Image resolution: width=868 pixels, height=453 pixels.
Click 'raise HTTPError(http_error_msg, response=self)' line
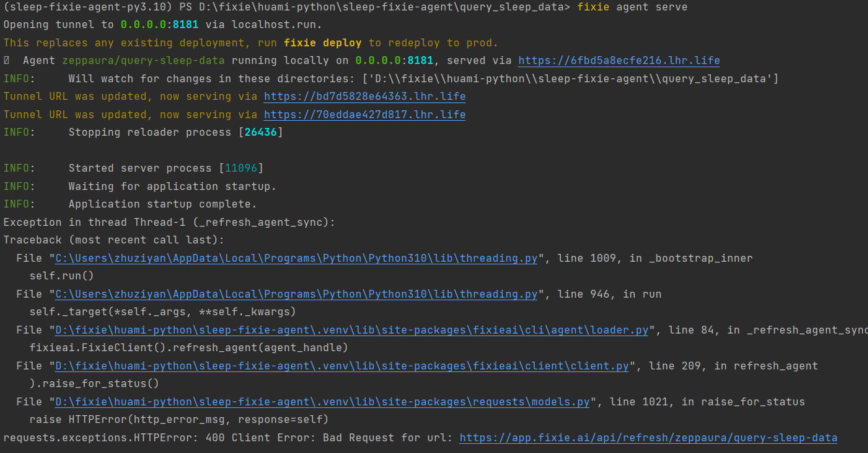pos(179,420)
